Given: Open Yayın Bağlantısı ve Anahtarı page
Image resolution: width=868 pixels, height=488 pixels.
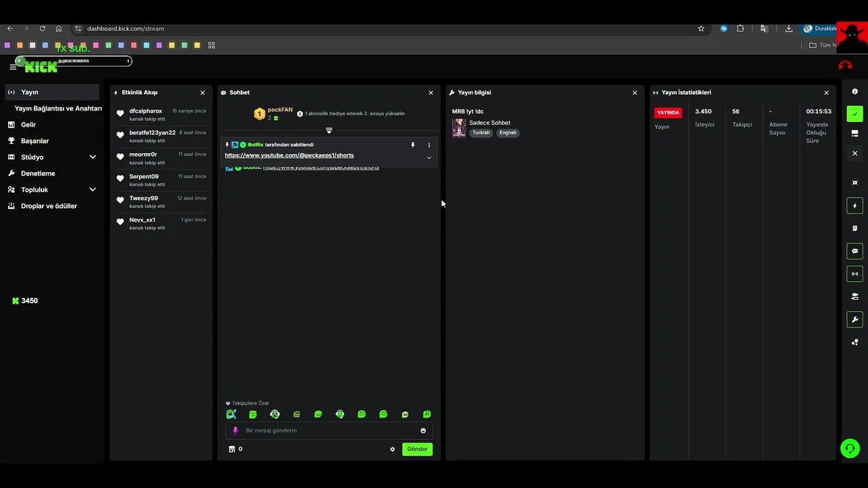Looking at the screenshot, I should [58, 108].
